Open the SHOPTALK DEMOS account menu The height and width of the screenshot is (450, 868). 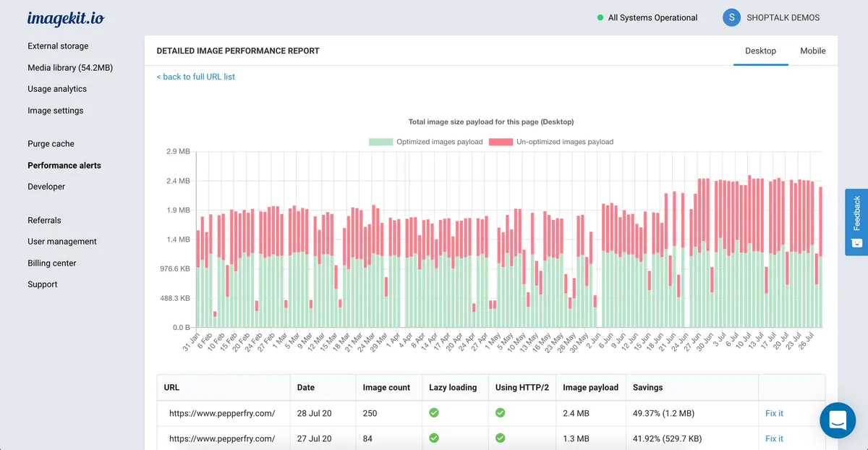(x=783, y=18)
